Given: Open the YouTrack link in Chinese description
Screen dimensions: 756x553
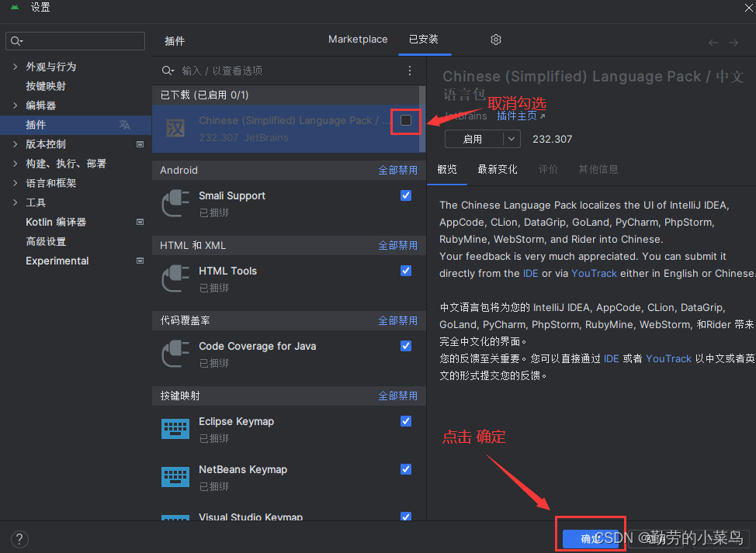Looking at the screenshot, I should pyautogui.click(x=668, y=358).
